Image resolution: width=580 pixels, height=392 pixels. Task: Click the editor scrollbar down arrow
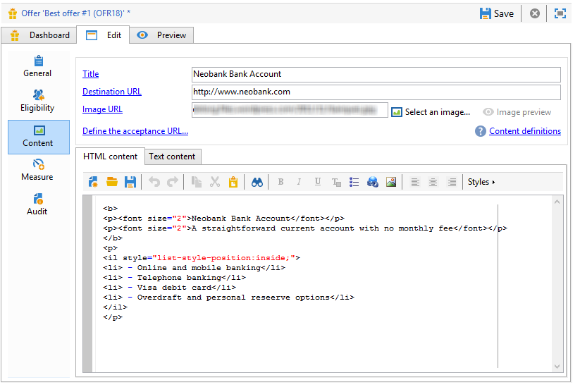click(557, 367)
